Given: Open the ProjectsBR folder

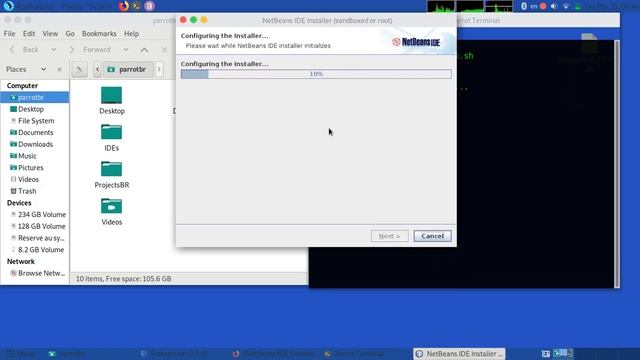Looking at the screenshot, I should 111,175.
